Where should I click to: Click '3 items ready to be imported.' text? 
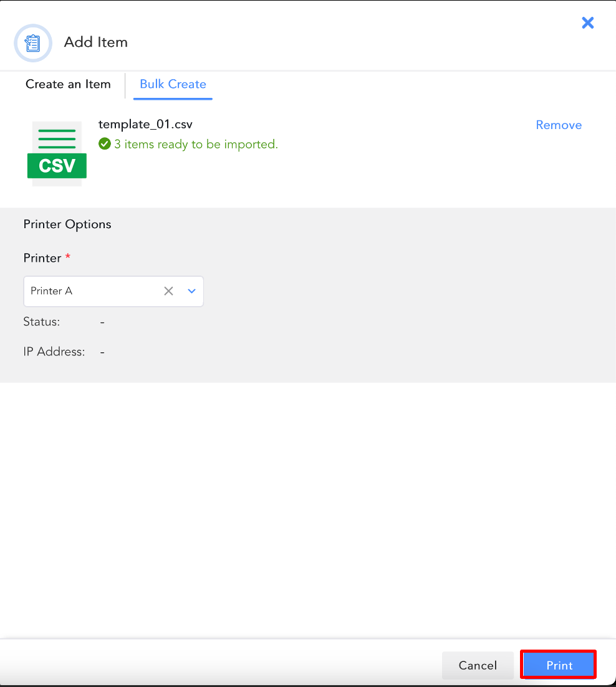pyautogui.click(x=196, y=144)
